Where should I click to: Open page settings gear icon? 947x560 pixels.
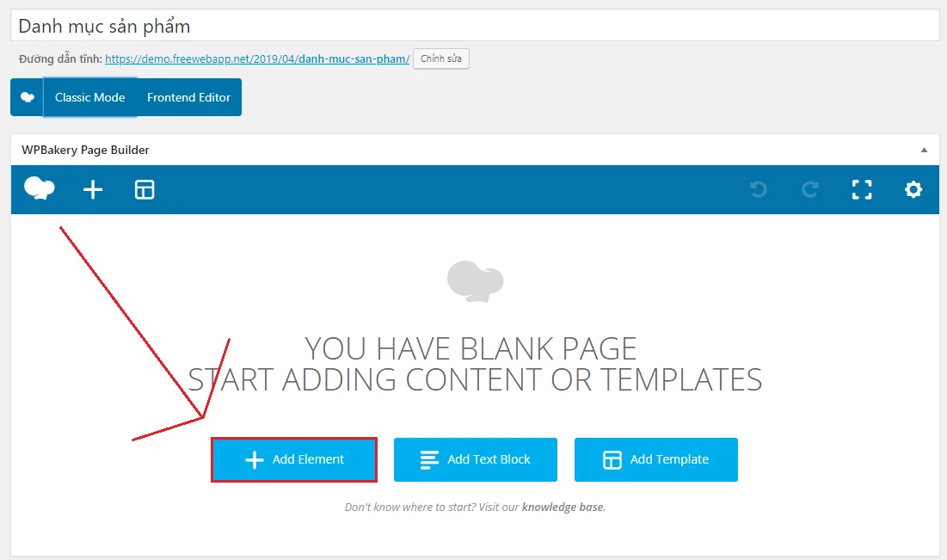click(x=913, y=190)
